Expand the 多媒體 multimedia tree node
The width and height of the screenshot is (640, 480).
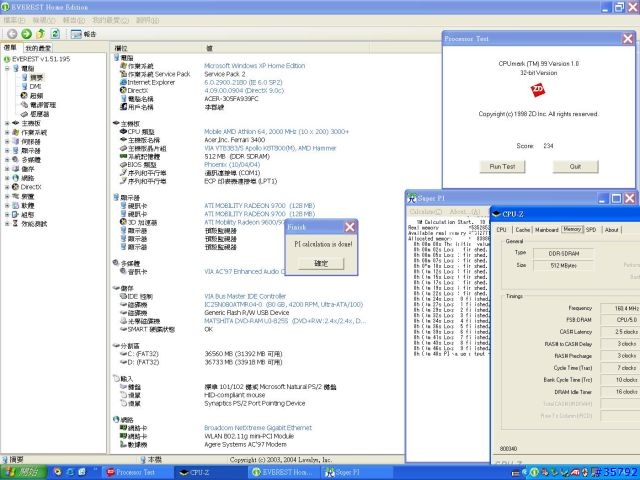(x=7, y=160)
